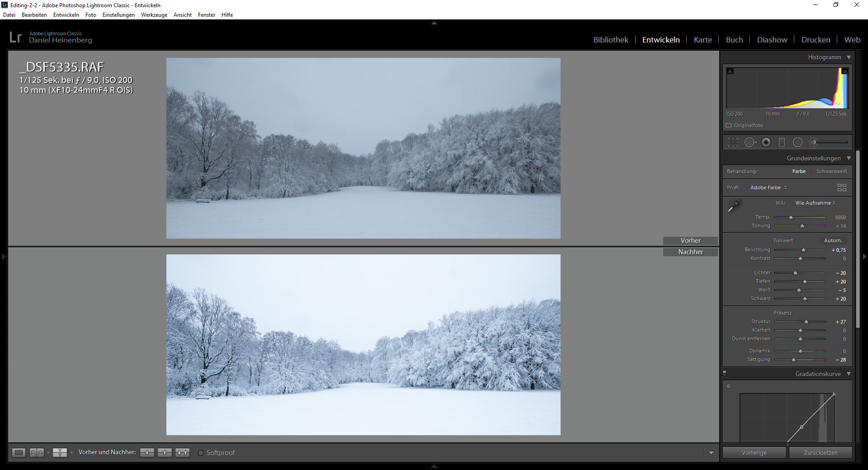Enable the Softproof checkbox
Viewport: 868px width, 470px height.
coord(201,453)
